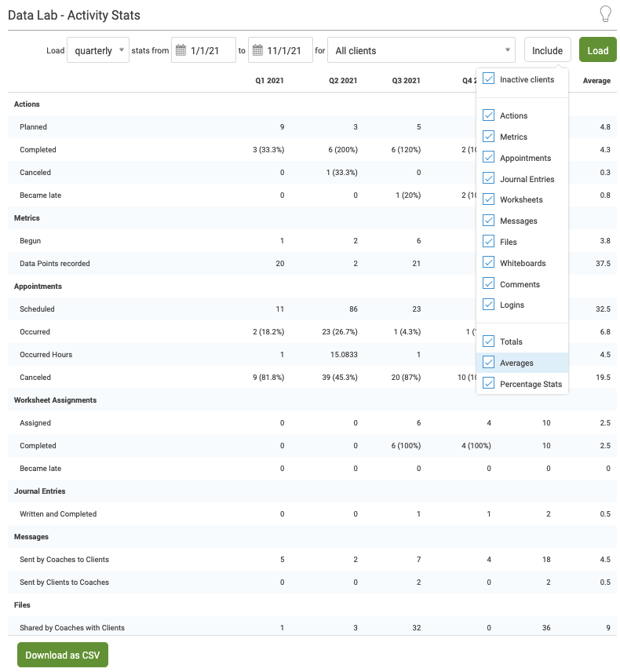620x672 pixels.
Task: Click the Include dropdown button
Action: point(547,50)
